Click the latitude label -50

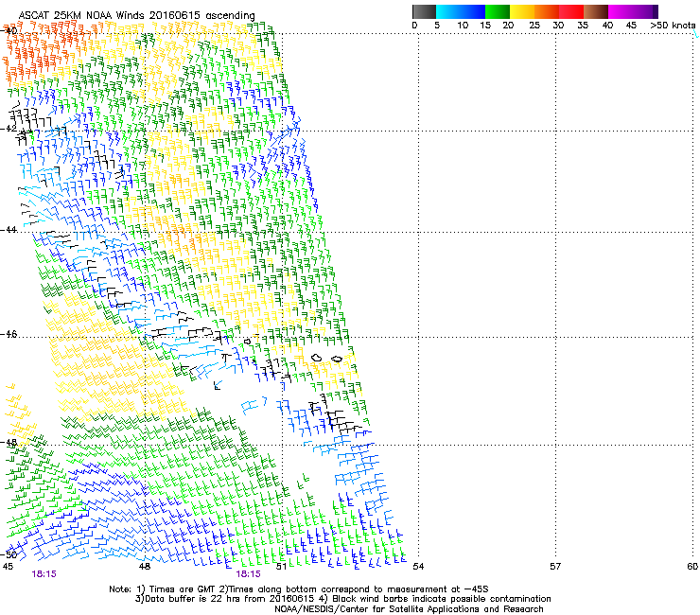[x=9, y=554]
